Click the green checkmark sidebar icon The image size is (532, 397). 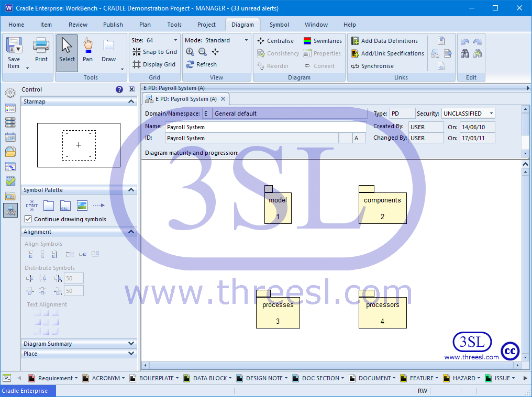tap(10, 181)
